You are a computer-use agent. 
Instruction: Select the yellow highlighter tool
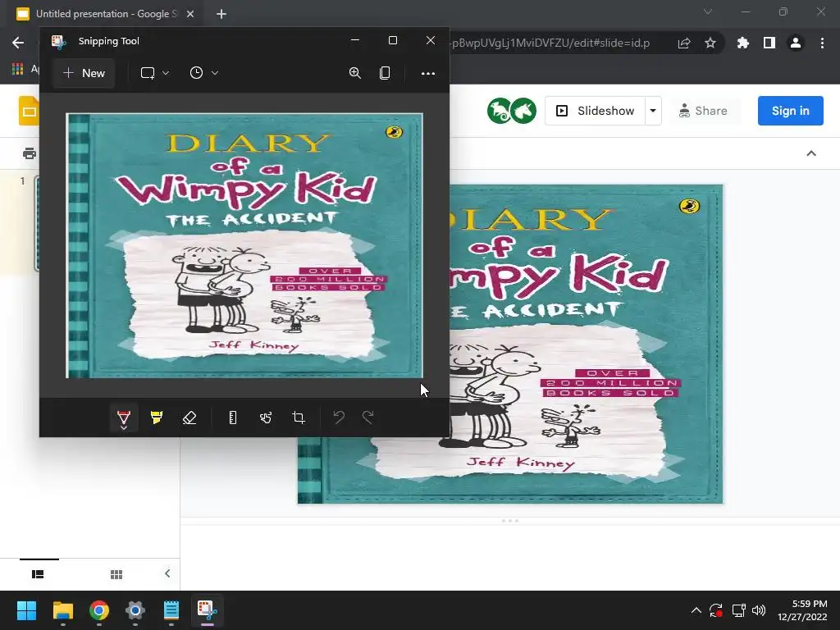[157, 418]
